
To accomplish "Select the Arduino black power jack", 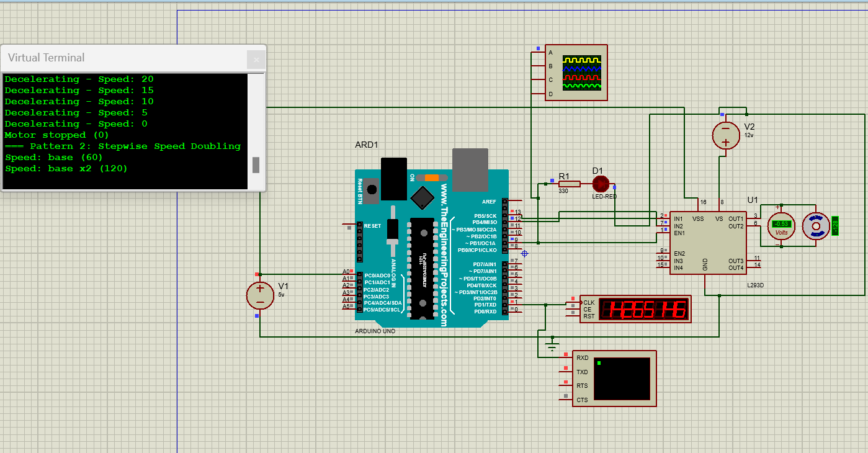I will (393, 179).
